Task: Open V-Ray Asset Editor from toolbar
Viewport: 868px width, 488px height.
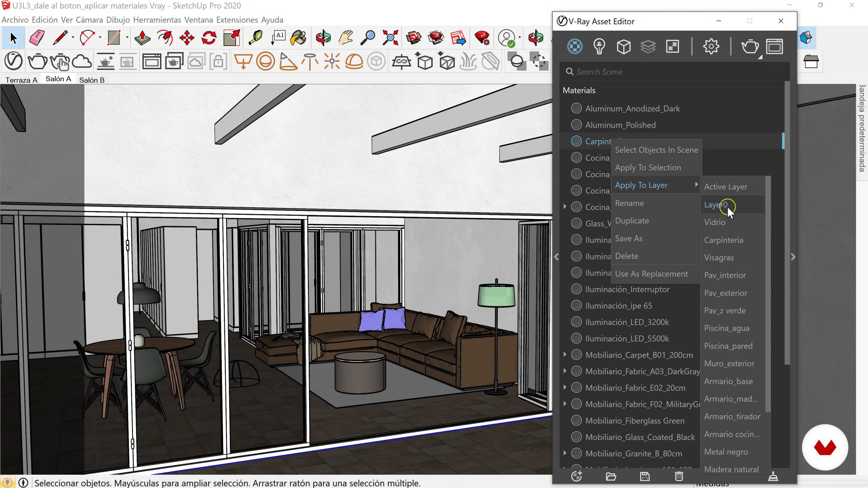Action: click(x=13, y=61)
